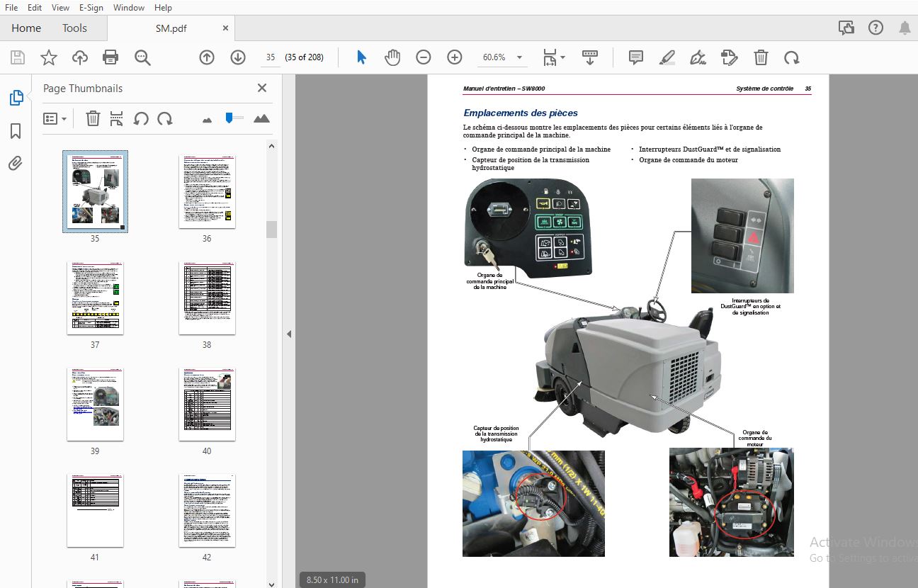Enlarge thumbnails with large mountain icon

click(x=261, y=118)
